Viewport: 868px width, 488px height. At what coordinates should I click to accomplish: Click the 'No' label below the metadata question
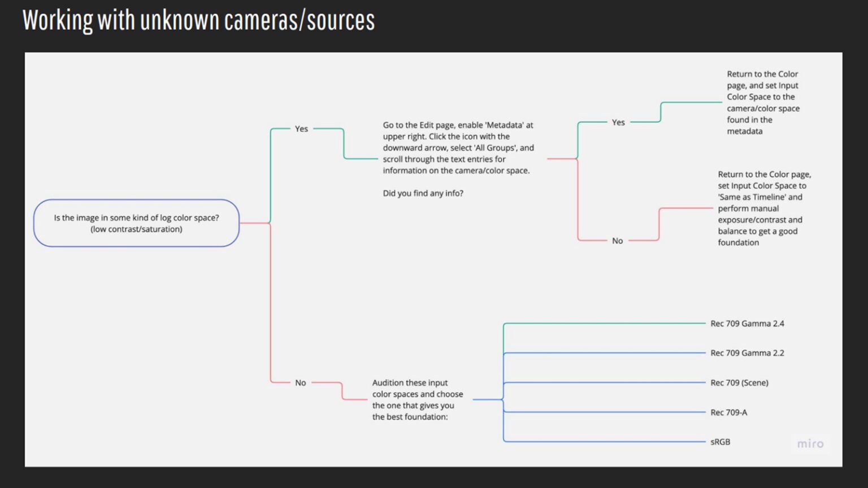click(617, 241)
